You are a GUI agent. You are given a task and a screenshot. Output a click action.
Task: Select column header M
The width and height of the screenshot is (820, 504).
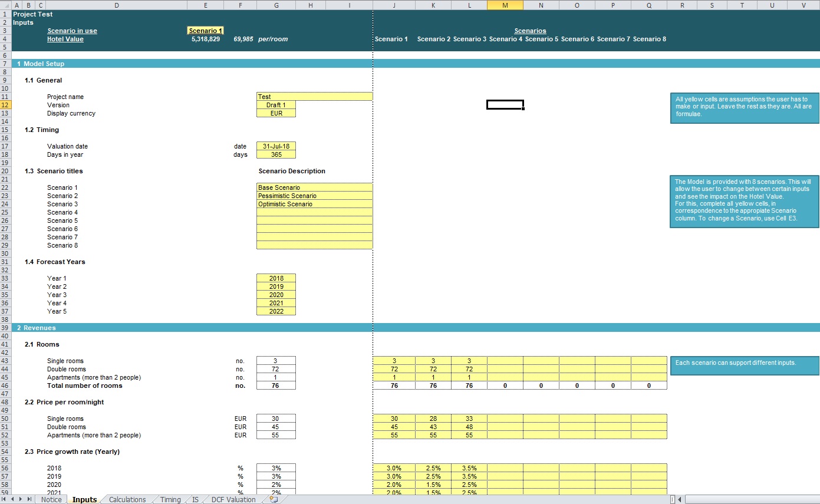coord(505,5)
